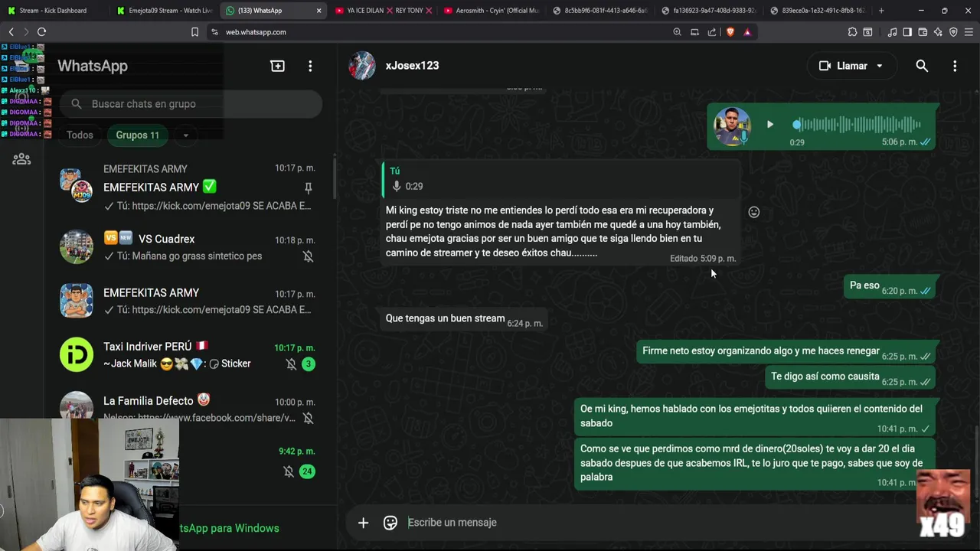Viewport: 980px width, 551px height.
Task: Open the Brave Shields lion icon
Action: (x=730, y=32)
